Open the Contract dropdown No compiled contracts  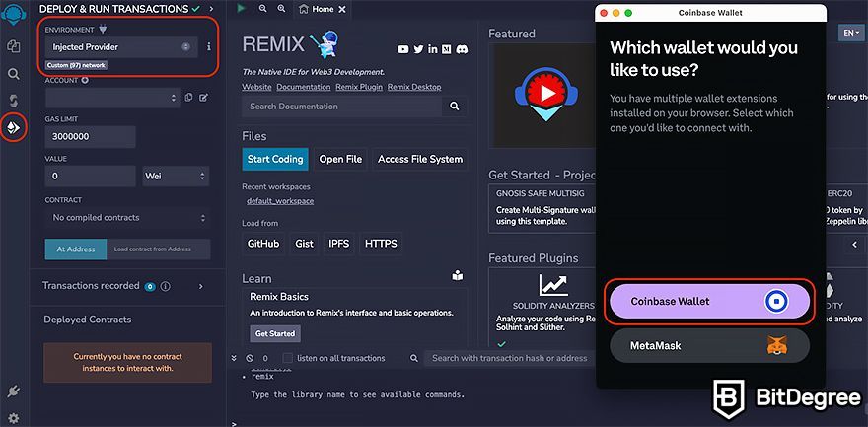point(128,218)
